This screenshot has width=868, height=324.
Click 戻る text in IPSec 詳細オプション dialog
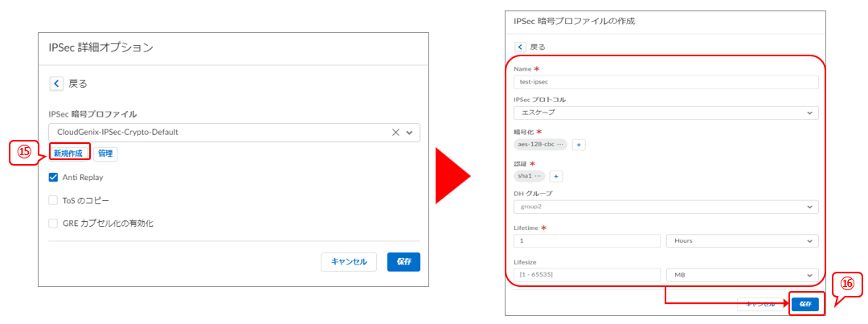click(78, 84)
